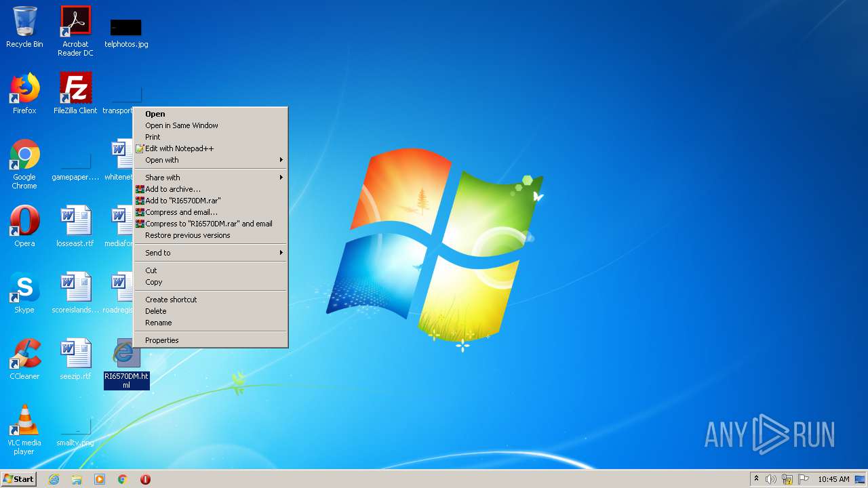The width and height of the screenshot is (868, 488).
Task: Click the Action Center flag tray icon
Action: pyautogui.click(x=804, y=479)
